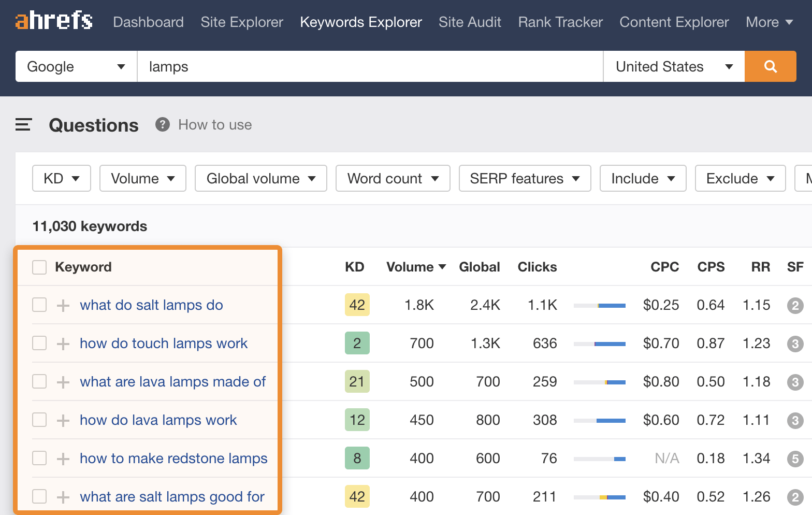Image resolution: width=812 pixels, height=515 pixels.
Task: Click the How to use link
Action: tap(215, 125)
